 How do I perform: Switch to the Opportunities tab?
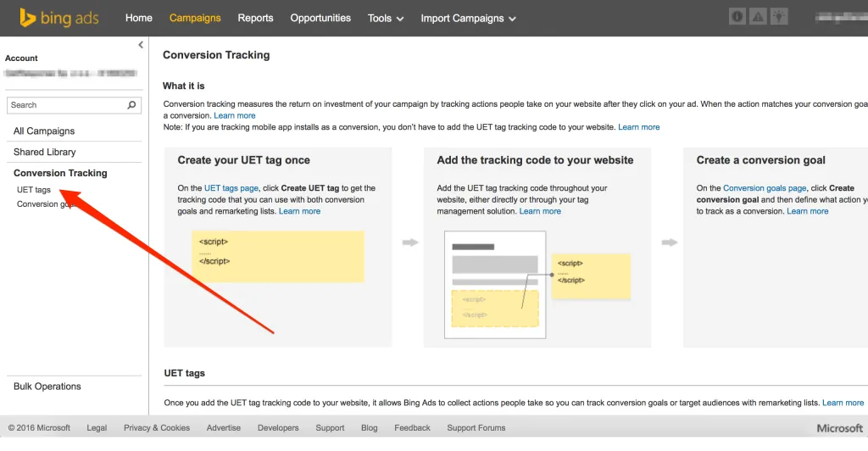pos(320,18)
